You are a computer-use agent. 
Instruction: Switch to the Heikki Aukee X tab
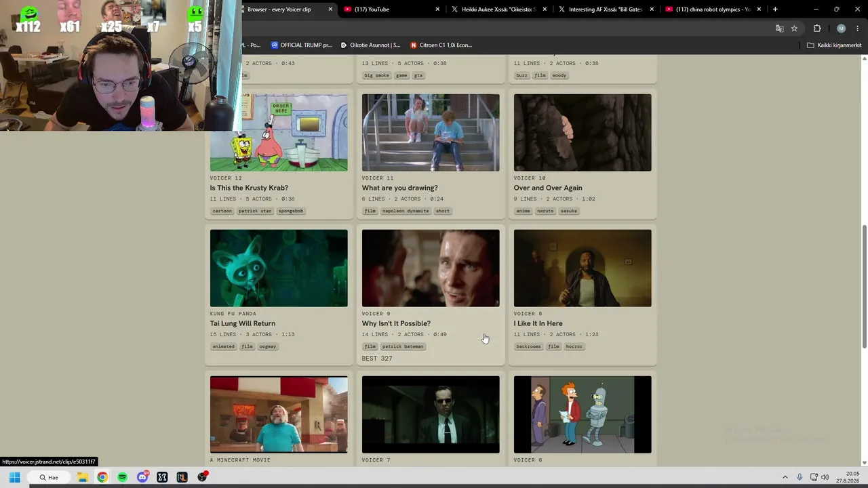(498, 9)
